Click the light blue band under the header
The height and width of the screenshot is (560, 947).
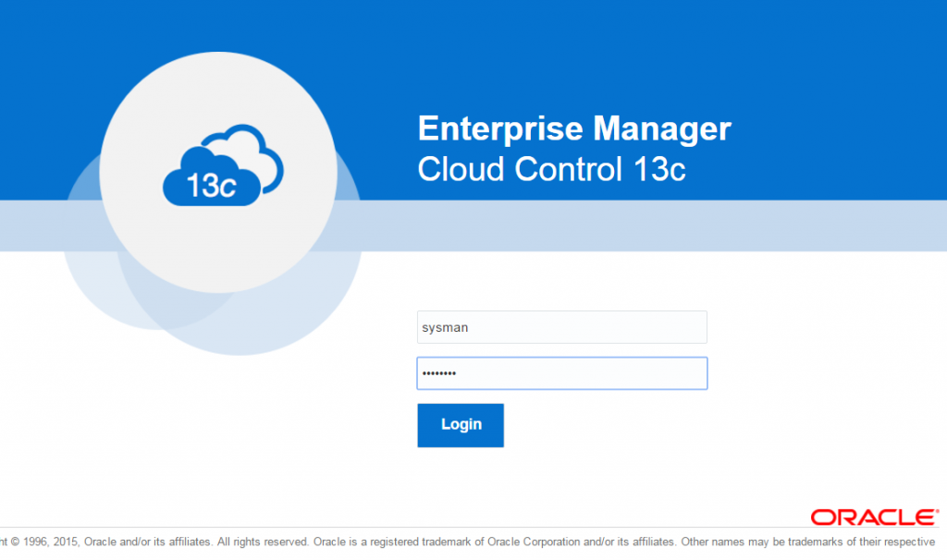647,225
